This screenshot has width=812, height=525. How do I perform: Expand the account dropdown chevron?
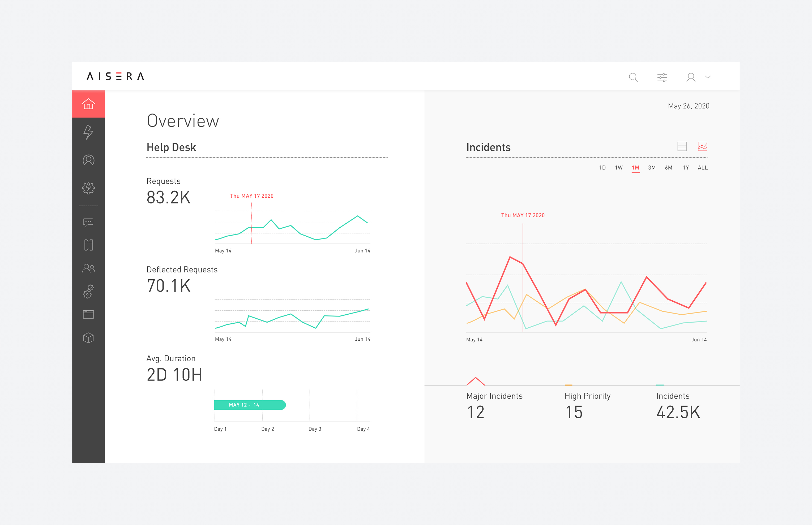coord(708,77)
